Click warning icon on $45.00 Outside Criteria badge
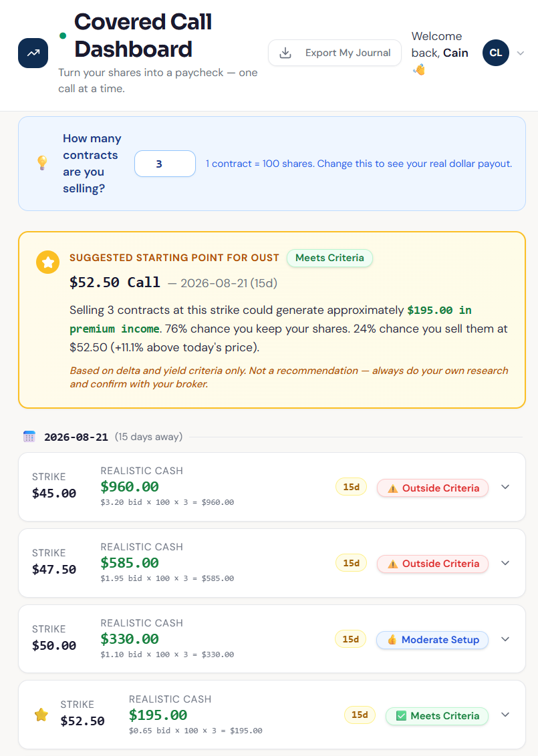Viewport: 538px width, 756px height. pyautogui.click(x=393, y=488)
